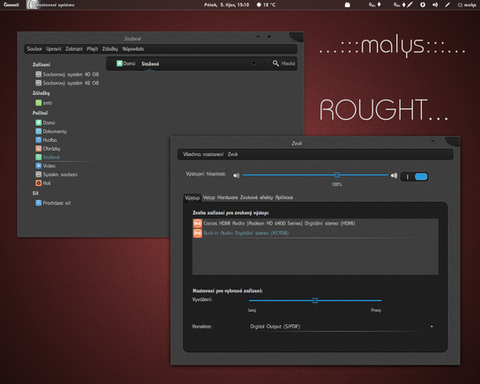The height and width of the screenshot is (384, 480).
Task: Open the Hudba music folder icon
Action: (39, 140)
